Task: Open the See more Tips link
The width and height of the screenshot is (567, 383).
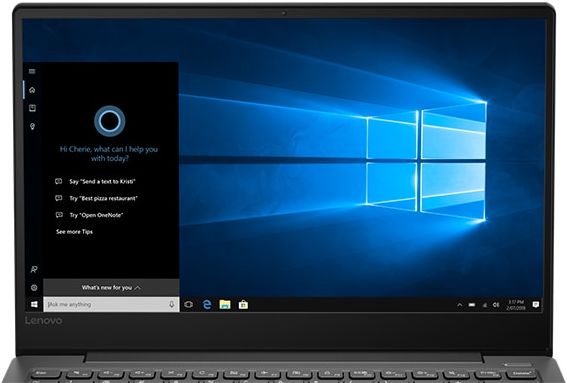Action: (74, 231)
